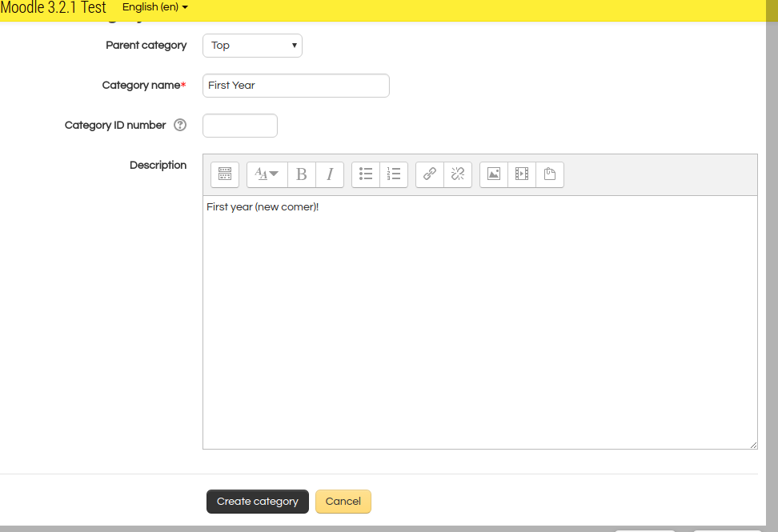Image resolution: width=778 pixels, height=532 pixels.
Task: Focus the Category name text field
Action: 295,86
